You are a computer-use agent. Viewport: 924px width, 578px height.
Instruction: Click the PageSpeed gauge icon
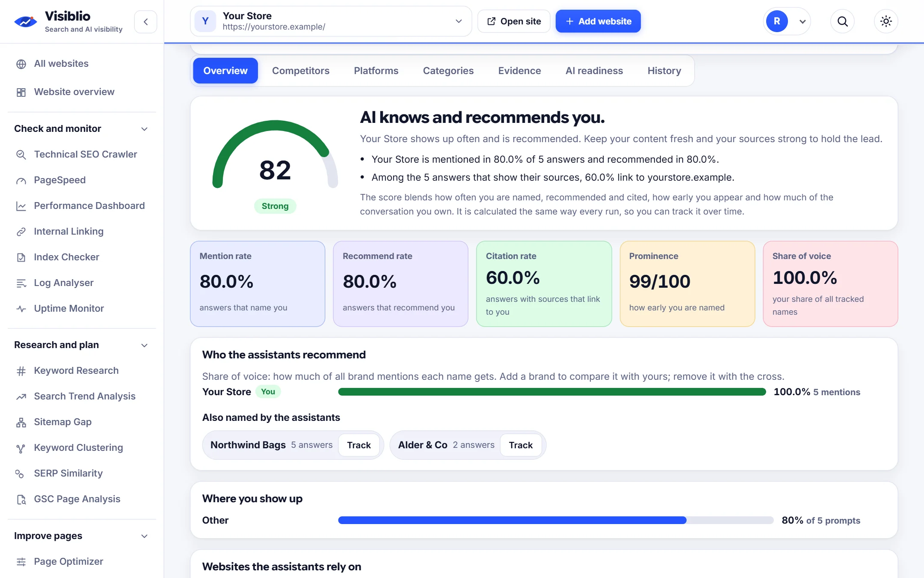pos(21,180)
